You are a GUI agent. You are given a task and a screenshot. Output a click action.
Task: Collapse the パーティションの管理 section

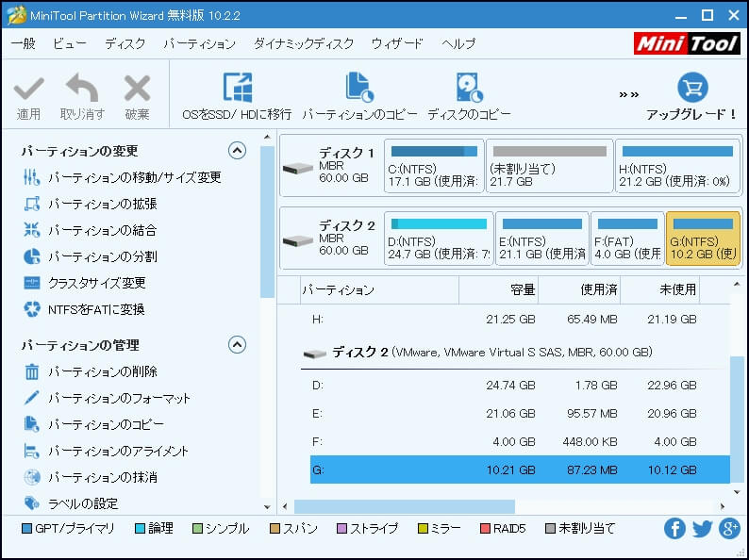pos(238,345)
